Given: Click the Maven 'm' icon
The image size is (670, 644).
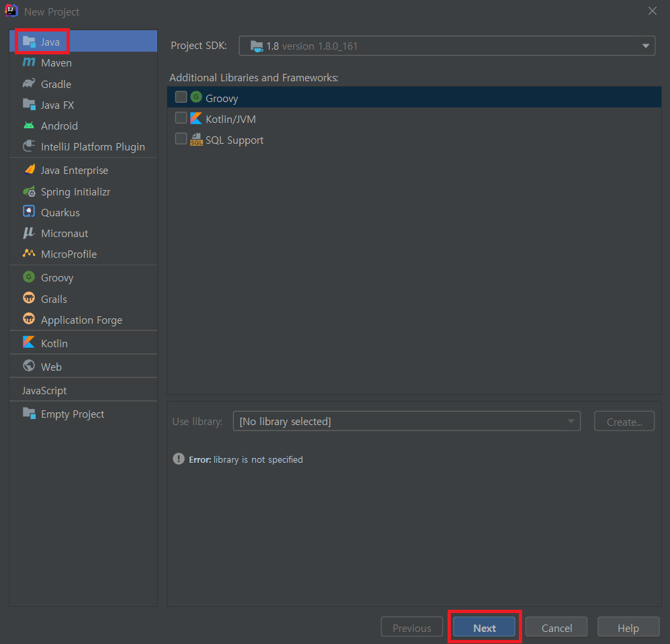Looking at the screenshot, I should [x=29, y=62].
